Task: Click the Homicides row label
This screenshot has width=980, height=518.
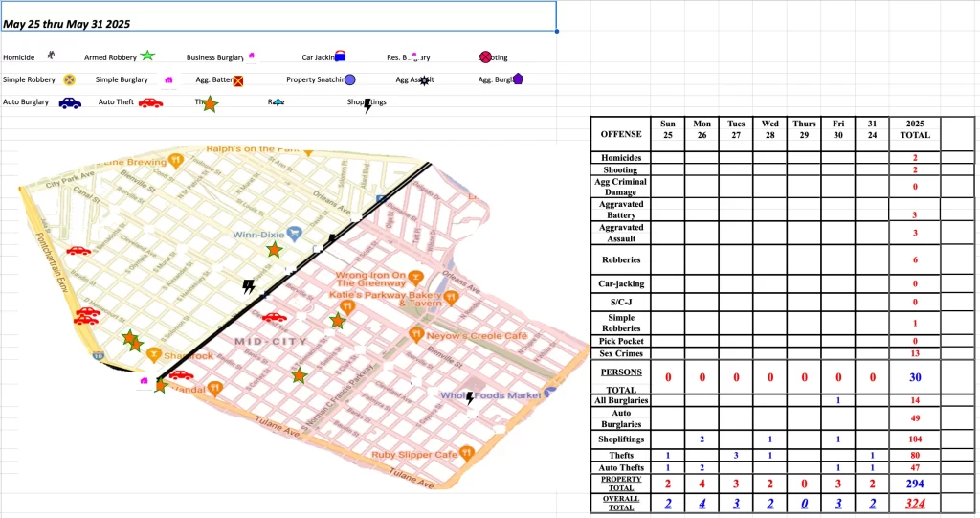Action: pyautogui.click(x=621, y=158)
